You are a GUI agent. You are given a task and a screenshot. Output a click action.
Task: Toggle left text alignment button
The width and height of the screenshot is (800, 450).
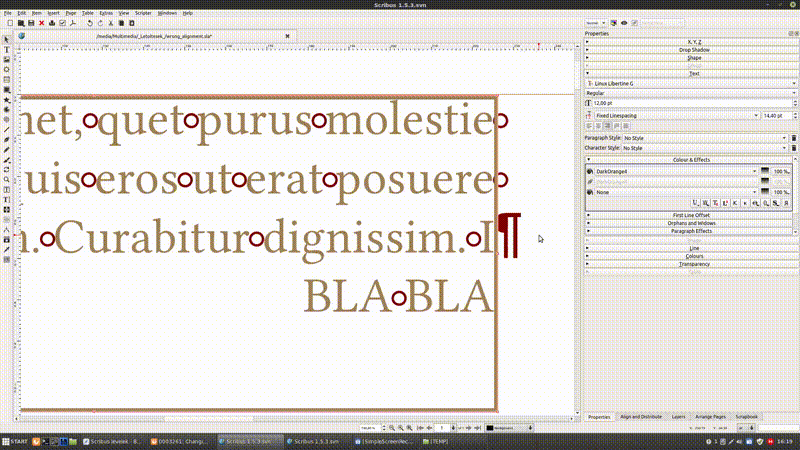[x=591, y=127]
